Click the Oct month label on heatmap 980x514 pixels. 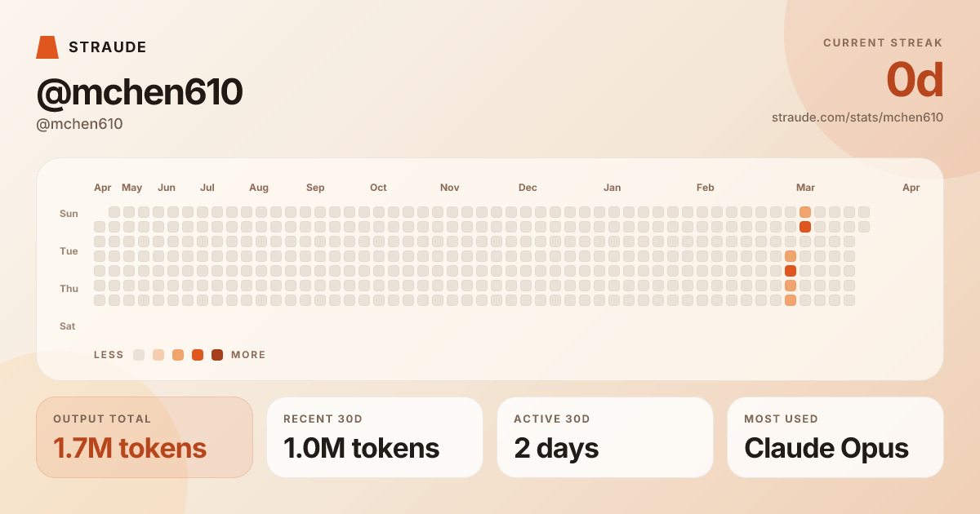(378, 188)
